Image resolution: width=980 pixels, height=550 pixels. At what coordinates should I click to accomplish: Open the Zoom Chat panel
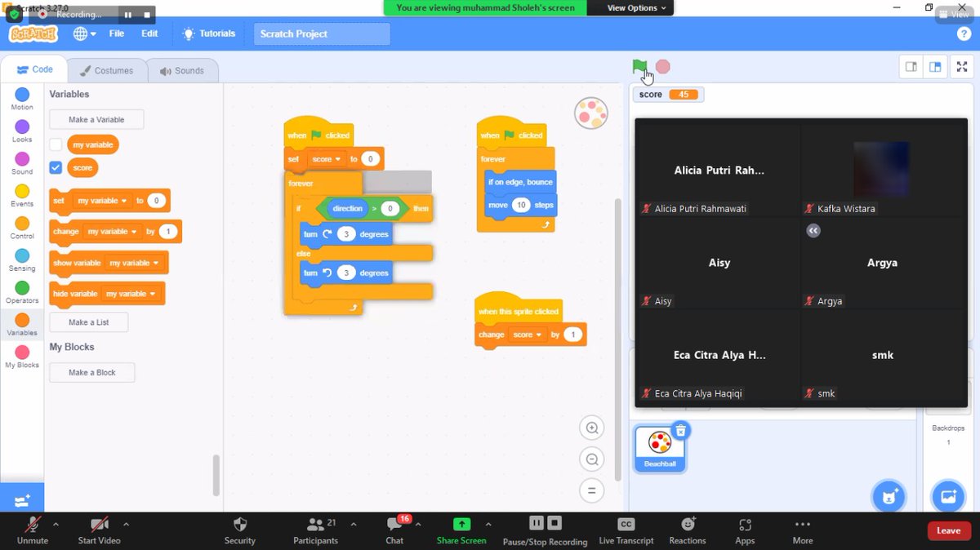click(394, 530)
